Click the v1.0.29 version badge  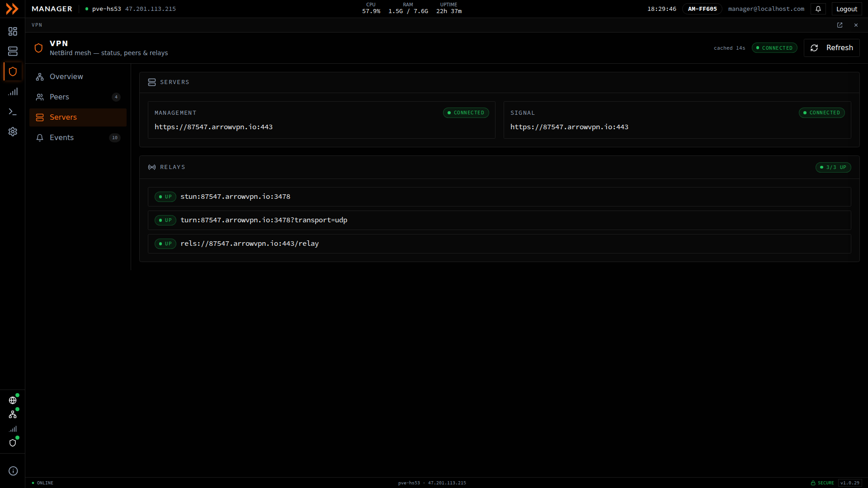click(850, 483)
